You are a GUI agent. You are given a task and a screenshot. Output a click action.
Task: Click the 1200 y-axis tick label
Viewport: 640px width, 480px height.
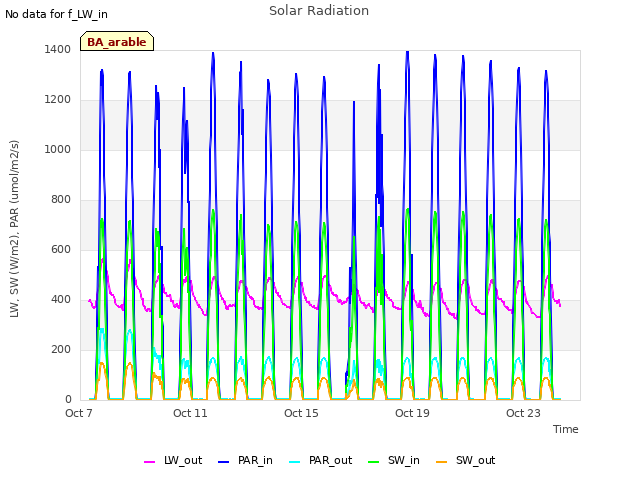(58, 99)
